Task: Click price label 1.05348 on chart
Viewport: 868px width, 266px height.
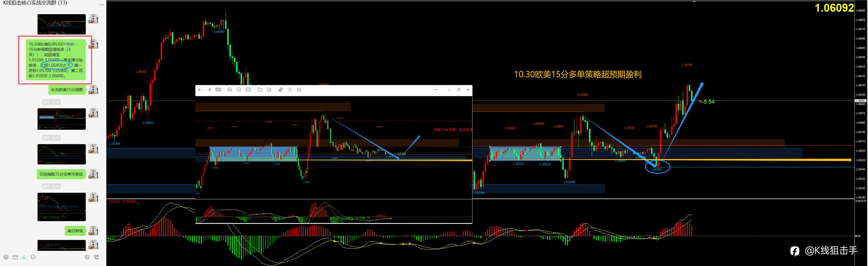Action: tap(569, 182)
